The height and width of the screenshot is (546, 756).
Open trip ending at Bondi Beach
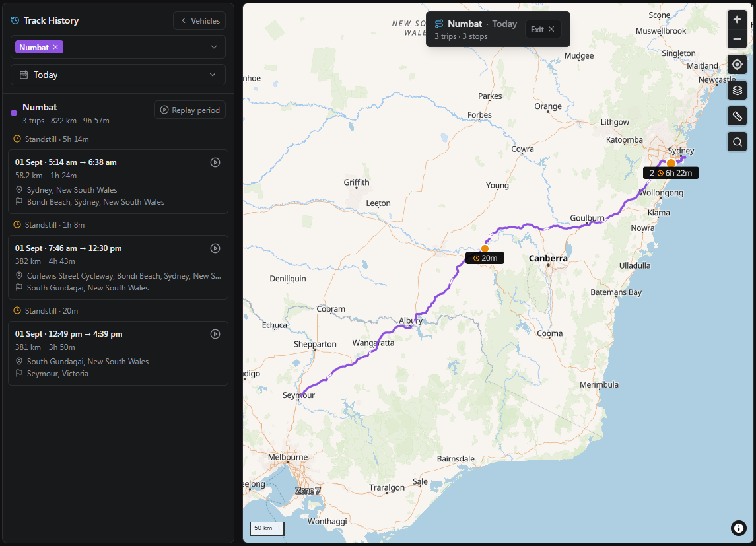click(x=118, y=182)
